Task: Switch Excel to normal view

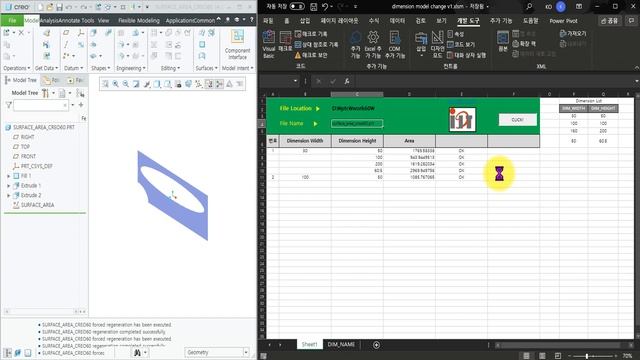Action: (x=527, y=356)
